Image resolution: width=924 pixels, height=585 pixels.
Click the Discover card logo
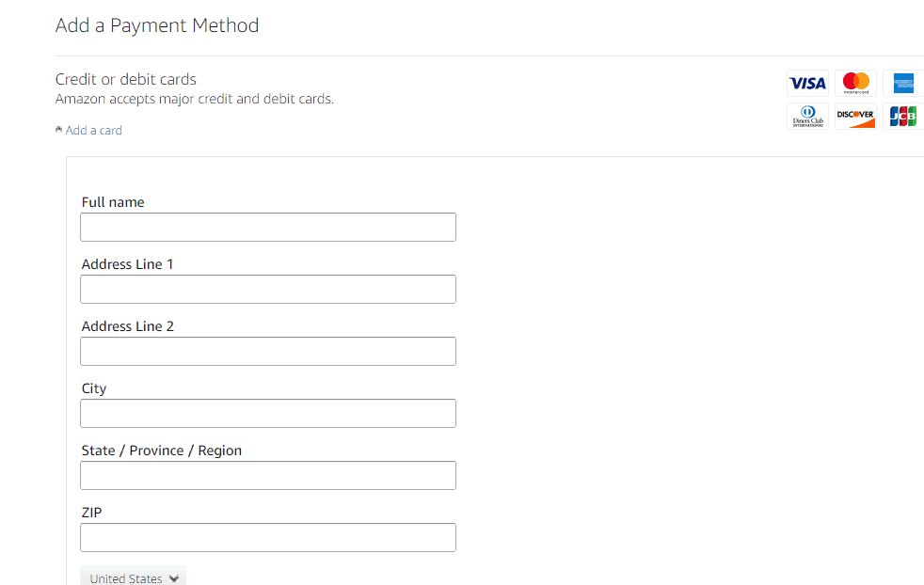coord(855,117)
